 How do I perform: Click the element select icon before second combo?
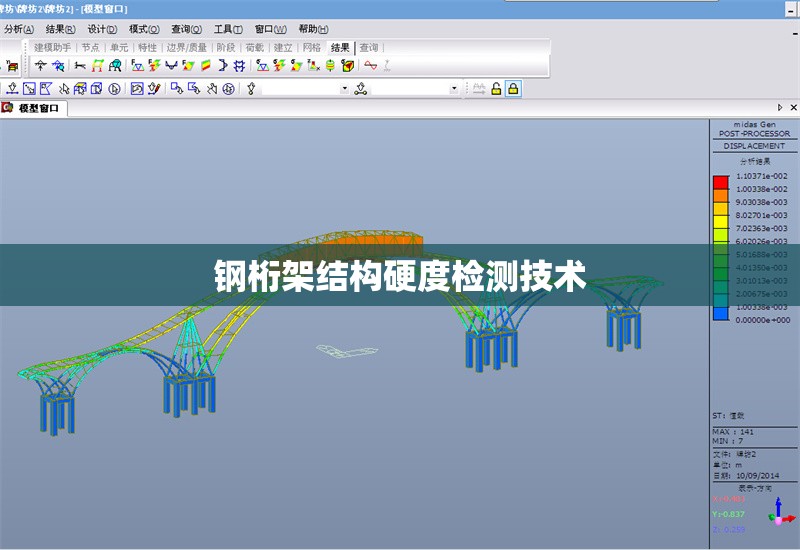click(x=361, y=89)
